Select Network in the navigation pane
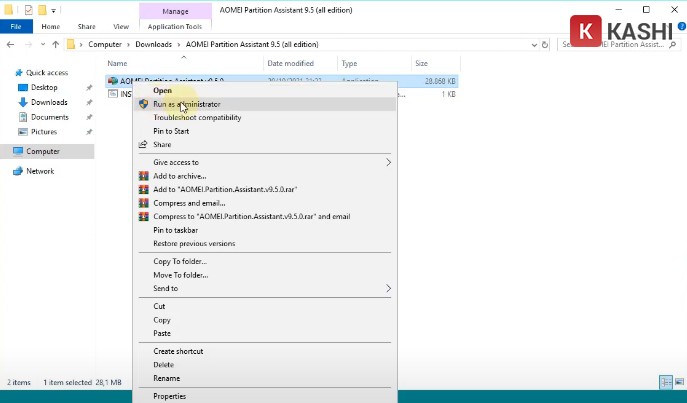 (x=40, y=171)
